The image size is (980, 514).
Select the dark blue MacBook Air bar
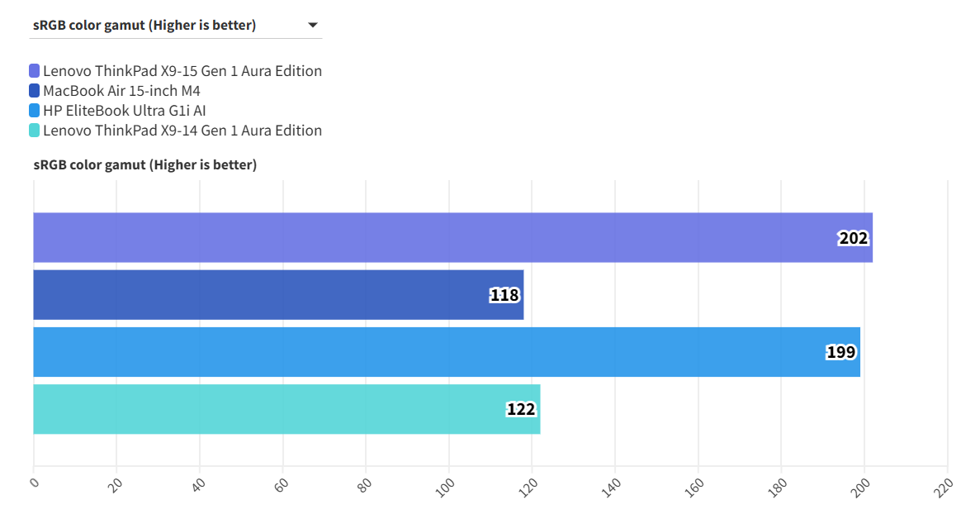point(248,295)
